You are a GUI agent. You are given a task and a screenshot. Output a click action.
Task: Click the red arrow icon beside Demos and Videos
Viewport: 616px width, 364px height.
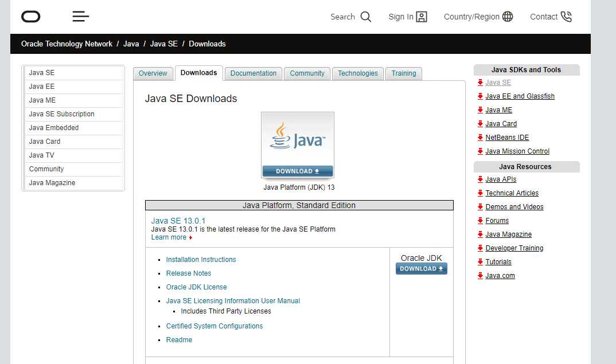[x=480, y=207]
